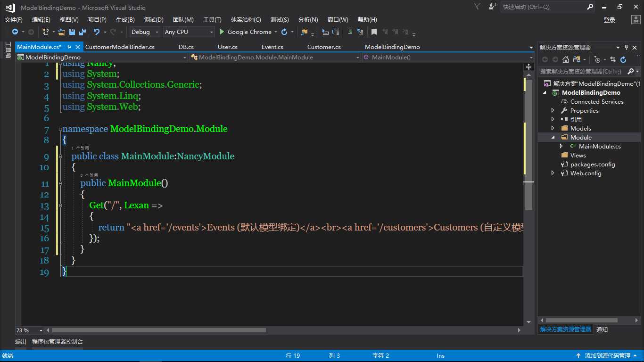644x362 pixels.
Task: Open the notifications flag icon
Action: pyautogui.click(x=478, y=7)
